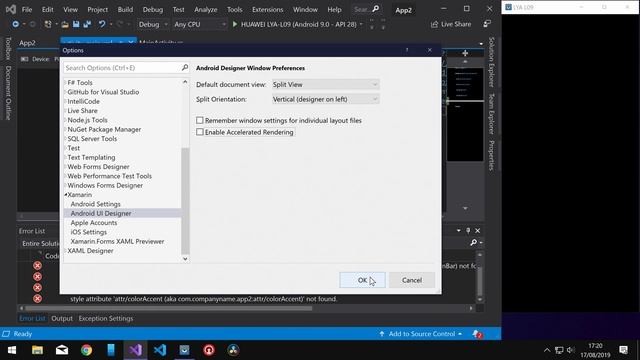This screenshot has width=640, height=360.
Task: Click the Save icon in toolbar
Action: tap(76, 24)
